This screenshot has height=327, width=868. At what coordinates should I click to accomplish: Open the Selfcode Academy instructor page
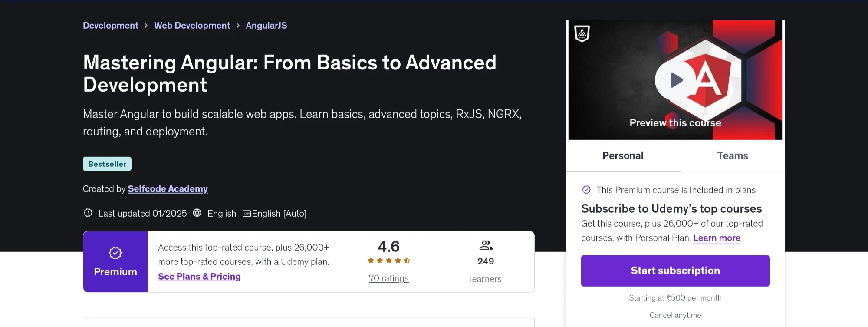pos(168,189)
